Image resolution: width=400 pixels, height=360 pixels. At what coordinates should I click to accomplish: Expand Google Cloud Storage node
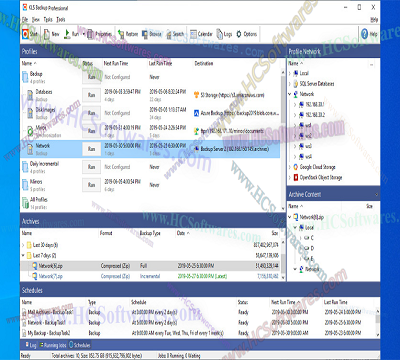[x=290, y=167]
